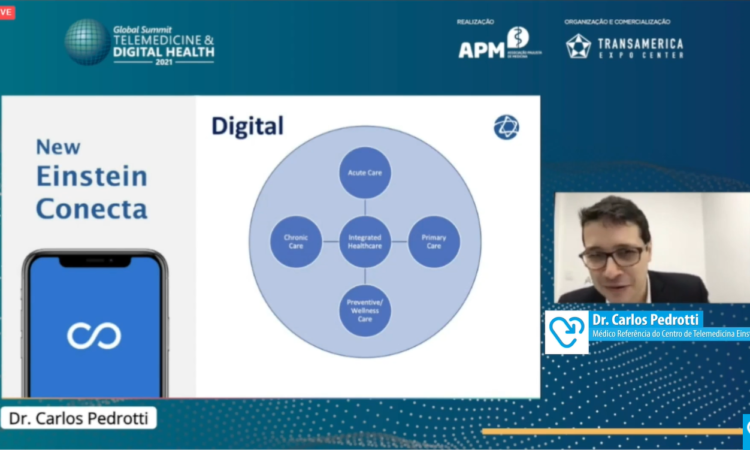Screen dimensions: 750x450
Task: Click the Preventive/Wellness Care circle
Action: click(364, 310)
